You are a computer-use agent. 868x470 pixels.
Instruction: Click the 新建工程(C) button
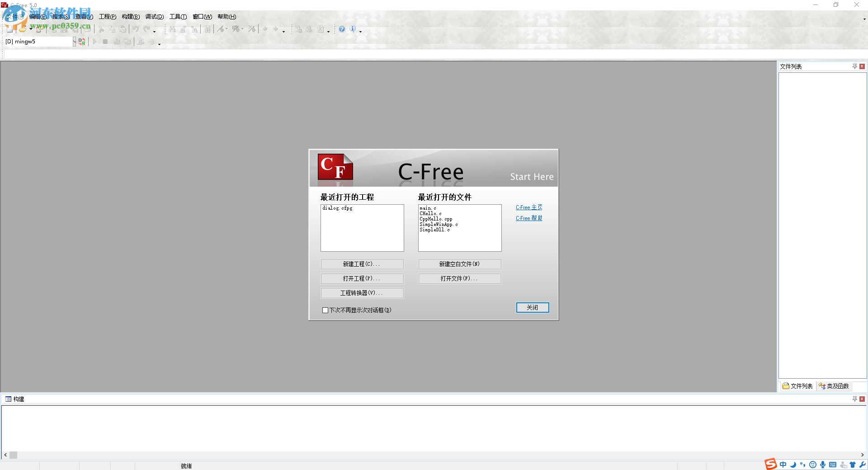[x=362, y=264]
